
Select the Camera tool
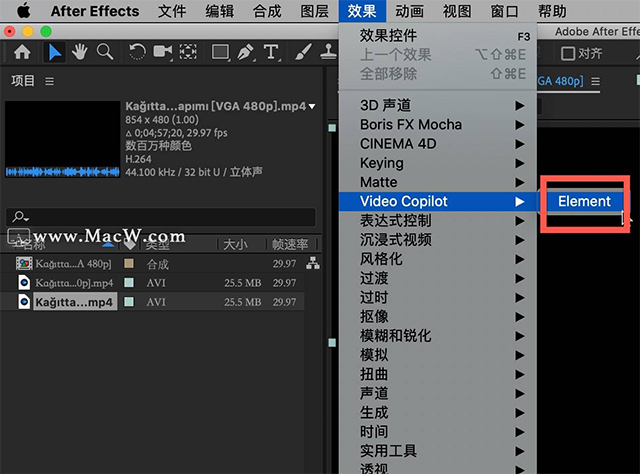point(162,52)
